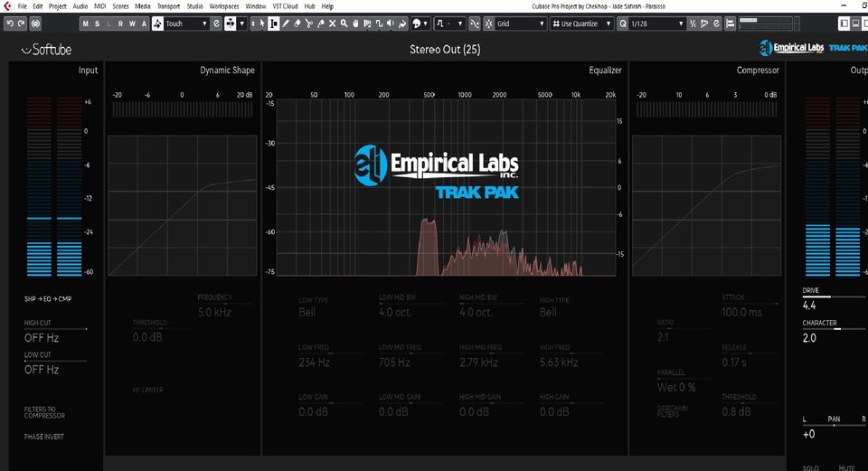The width and height of the screenshot is (868, 471).
Task: Adjust the Drive slider
Action: point(835,297)
